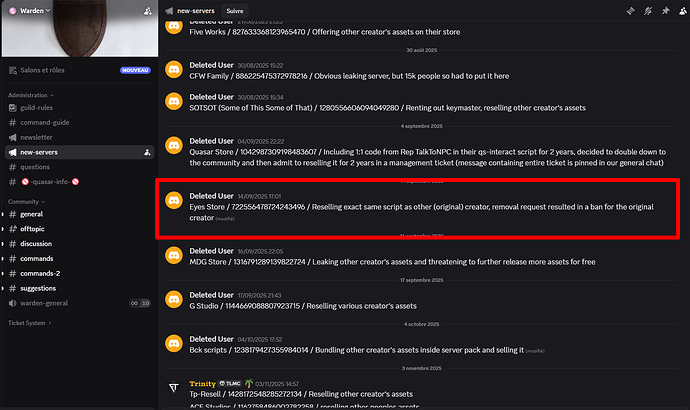Screen dimensions: 690x410
Task: Switch to the general channel
Action: (x=31, y=214)
